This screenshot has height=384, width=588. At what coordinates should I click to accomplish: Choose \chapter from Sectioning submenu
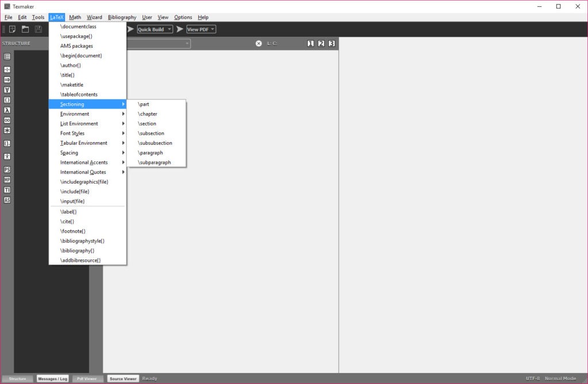[x=156, y=114]
